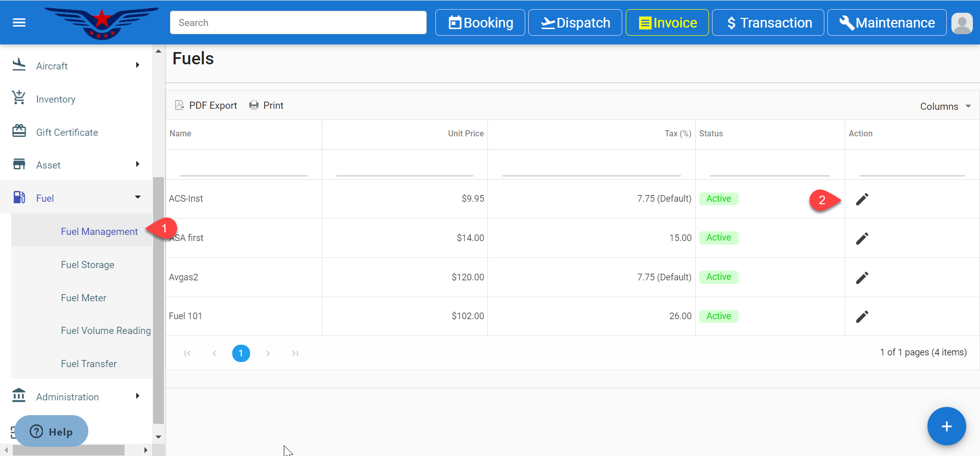Open the user profile avatar
Viewport: 980px width, 456px height.
point(962,23)
